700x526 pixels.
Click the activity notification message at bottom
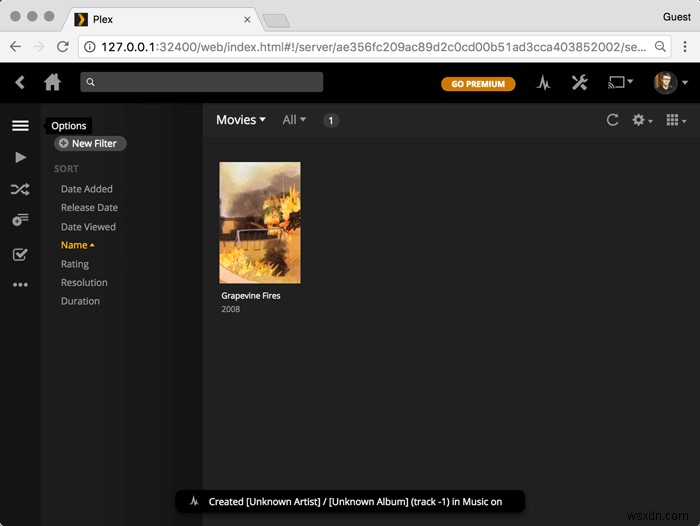point(350,501)
